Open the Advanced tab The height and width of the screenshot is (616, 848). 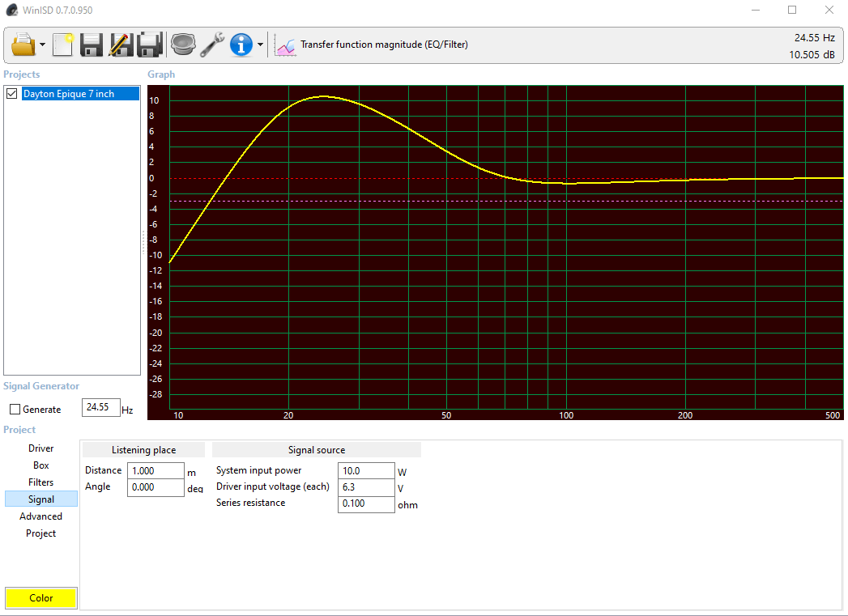(x=41, y=516)
